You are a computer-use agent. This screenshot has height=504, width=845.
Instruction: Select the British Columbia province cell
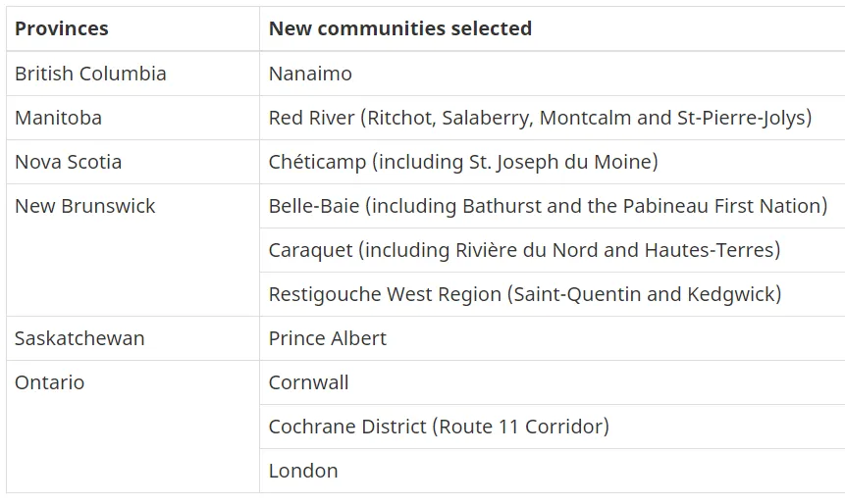tap(90, 74)
